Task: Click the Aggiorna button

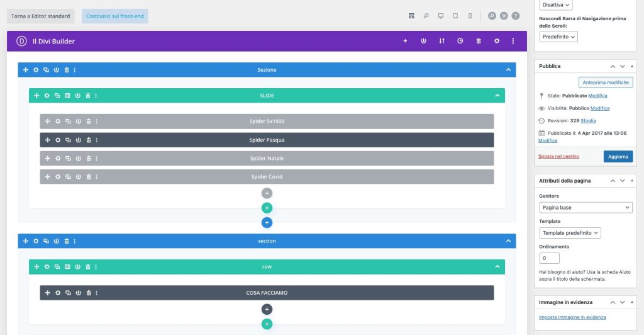Action: pos(618,157)
